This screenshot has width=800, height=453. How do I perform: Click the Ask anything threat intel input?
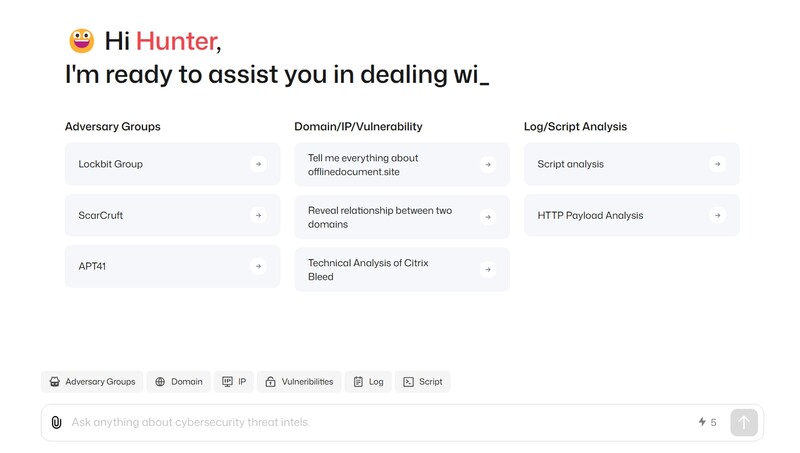pyautogui.click(x=380, y=423)
